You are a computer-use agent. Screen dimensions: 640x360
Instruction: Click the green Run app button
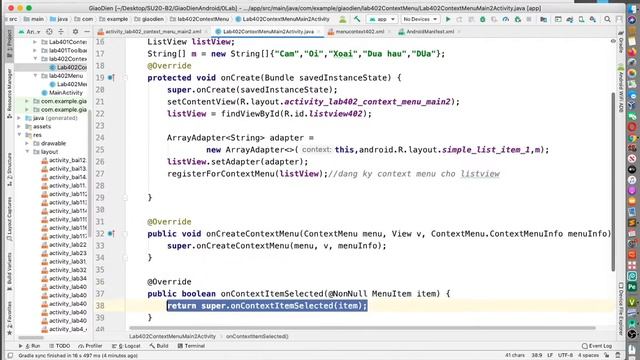448,19
